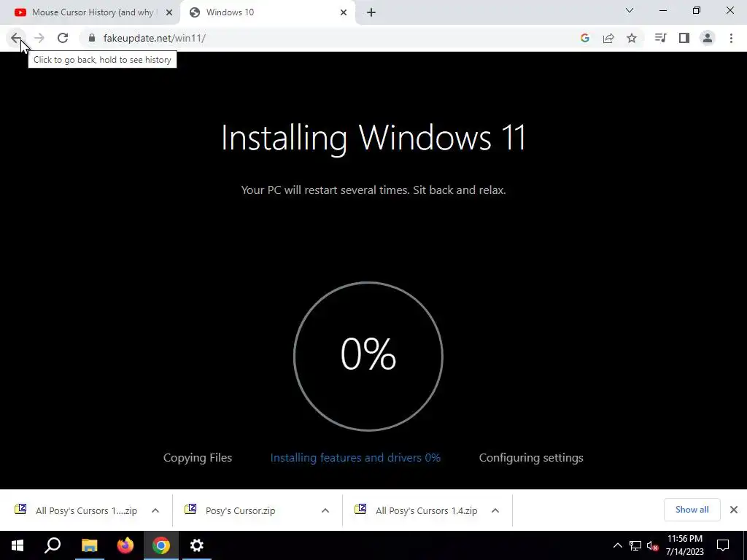Expand options for Posy's Cursor.zip download
This screenshot has width=747, height=560.
(325, 510)
